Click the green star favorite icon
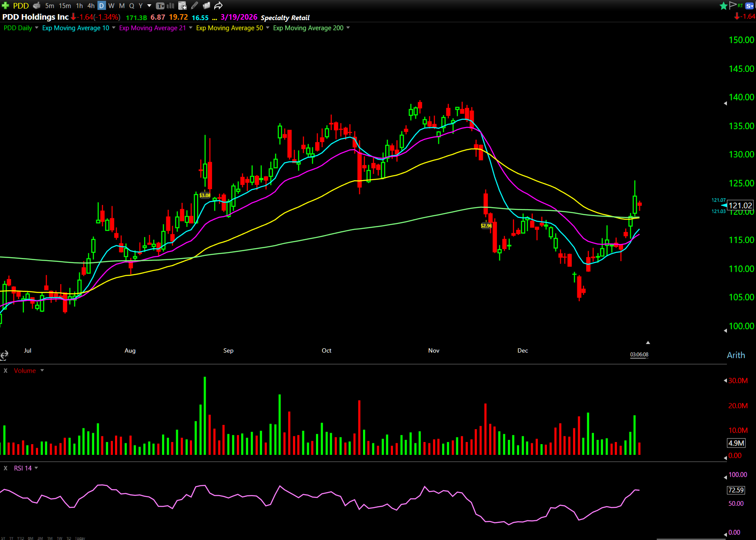 click(x=723, y=6)
